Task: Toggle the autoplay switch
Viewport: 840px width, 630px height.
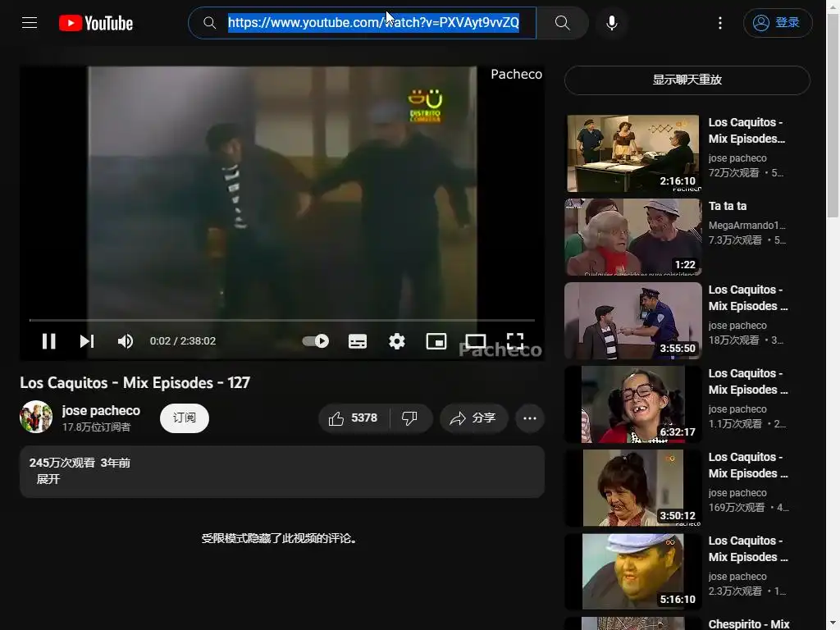Action: coord(316,341)
